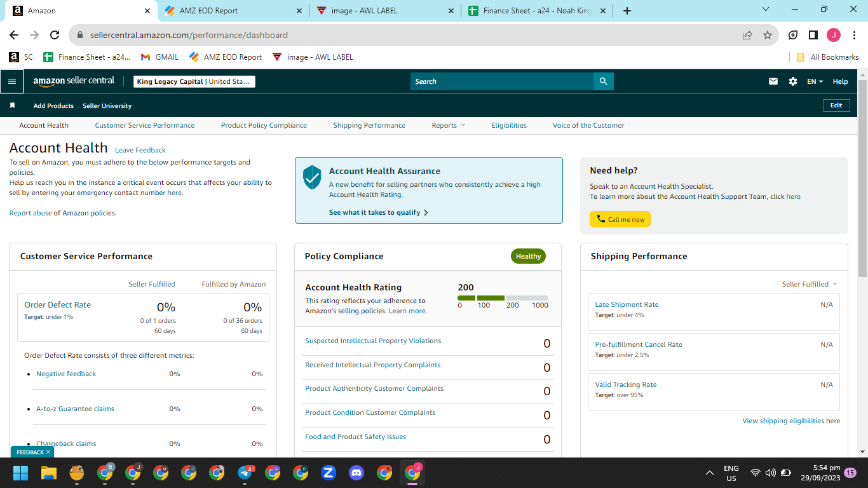
Task: Click the green Healthy status badge
Action: pyautogui.click(x=528, y=256)
